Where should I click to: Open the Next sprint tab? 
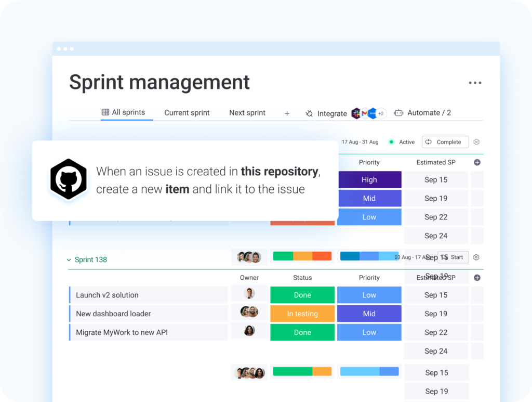tap(247, 113)
